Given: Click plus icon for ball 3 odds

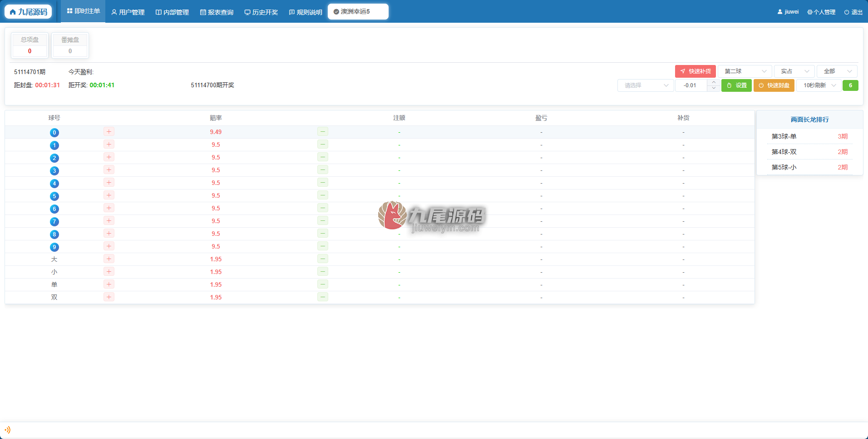Looking at the screenshot, I should point(109,170).
